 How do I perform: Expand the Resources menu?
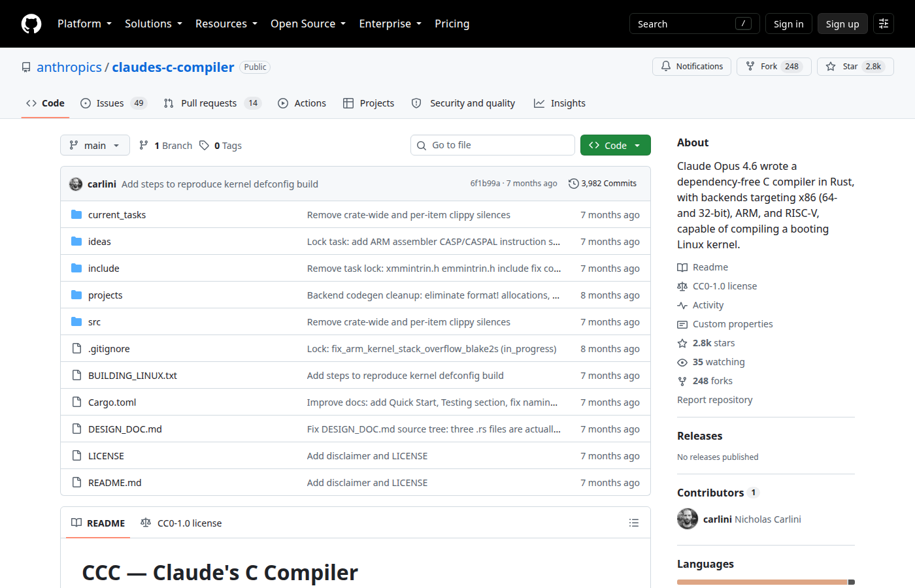[x=226, y=24]
